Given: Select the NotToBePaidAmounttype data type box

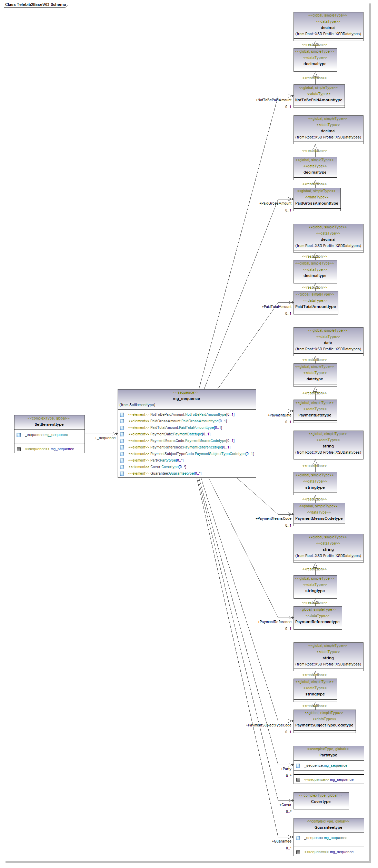Looking at the screenshot, I should tap(319, 100).
